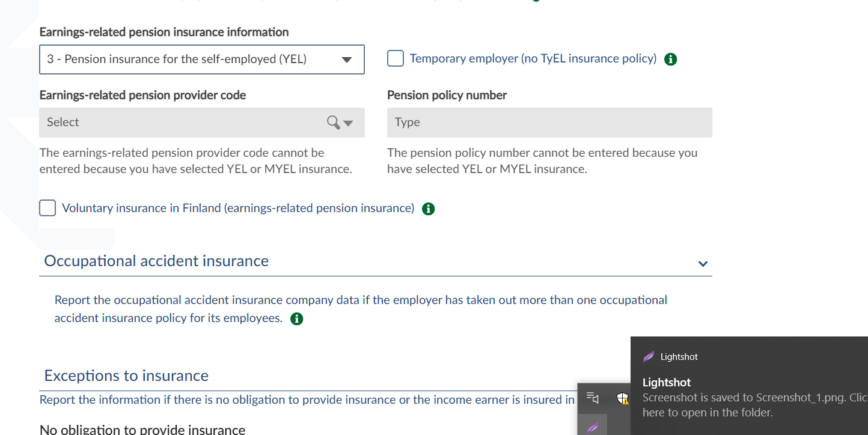The height and width of the screenshot is (435, 868).
Task: Click the Lightshot notification title text
Action: coord(667,383)
